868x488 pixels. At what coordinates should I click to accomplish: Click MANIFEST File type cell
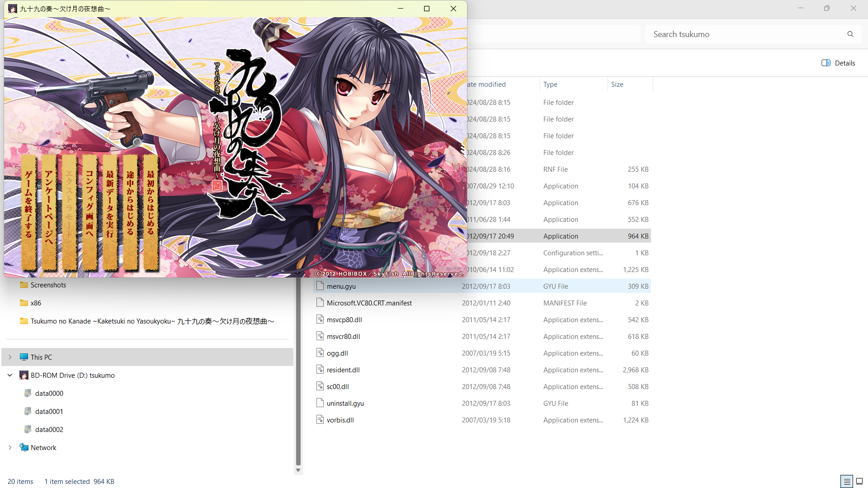pyautogui.click(x=565, y=303)
